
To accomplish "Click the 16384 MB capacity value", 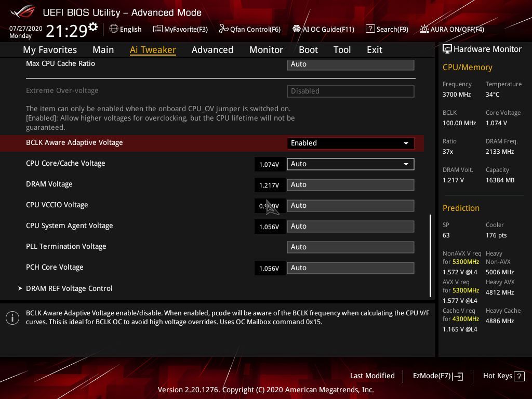I will (x=500, y=180).
